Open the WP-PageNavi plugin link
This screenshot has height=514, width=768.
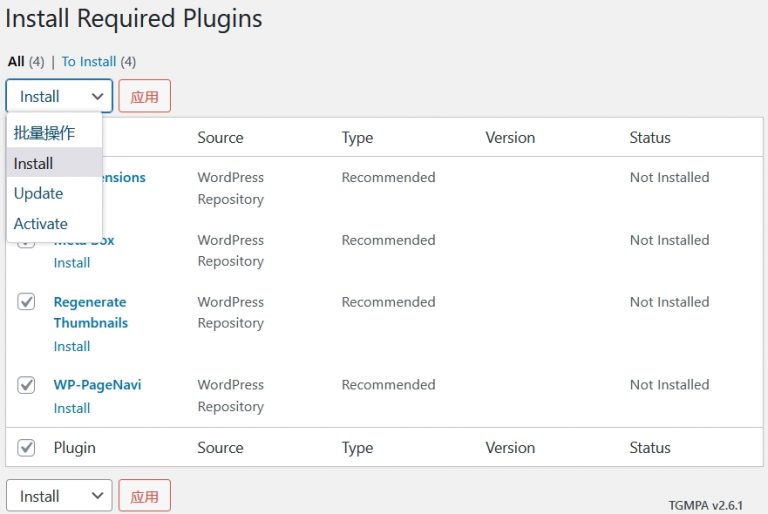click(x=97, y=385)
